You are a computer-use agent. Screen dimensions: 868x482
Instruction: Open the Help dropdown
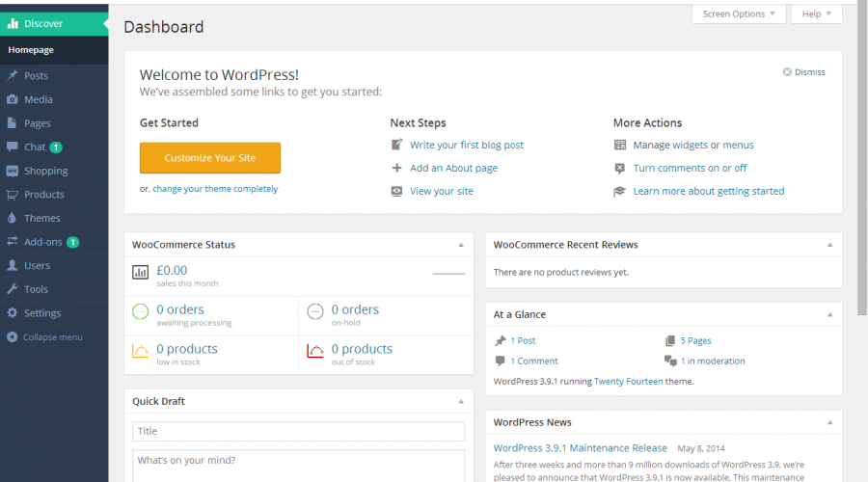tap(816, 14)
